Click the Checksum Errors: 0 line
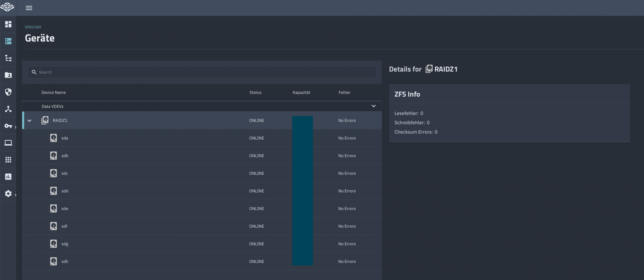The height and width of the screenshot is (280, 644). [416, 132]
